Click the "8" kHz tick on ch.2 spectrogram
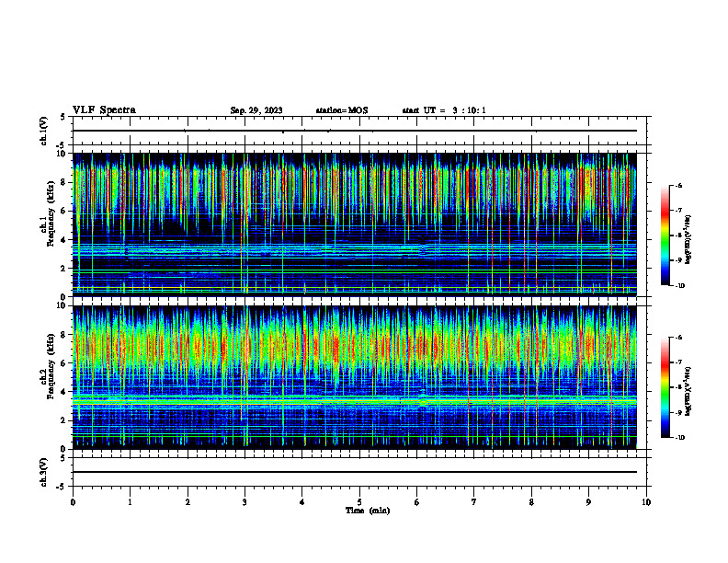 64,335
